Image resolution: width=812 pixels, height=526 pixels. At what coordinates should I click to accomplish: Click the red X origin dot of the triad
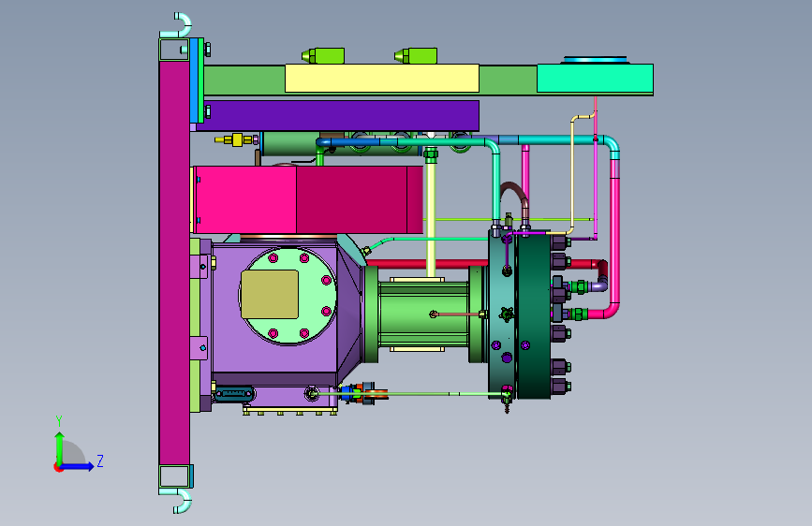tap(57, 467)
